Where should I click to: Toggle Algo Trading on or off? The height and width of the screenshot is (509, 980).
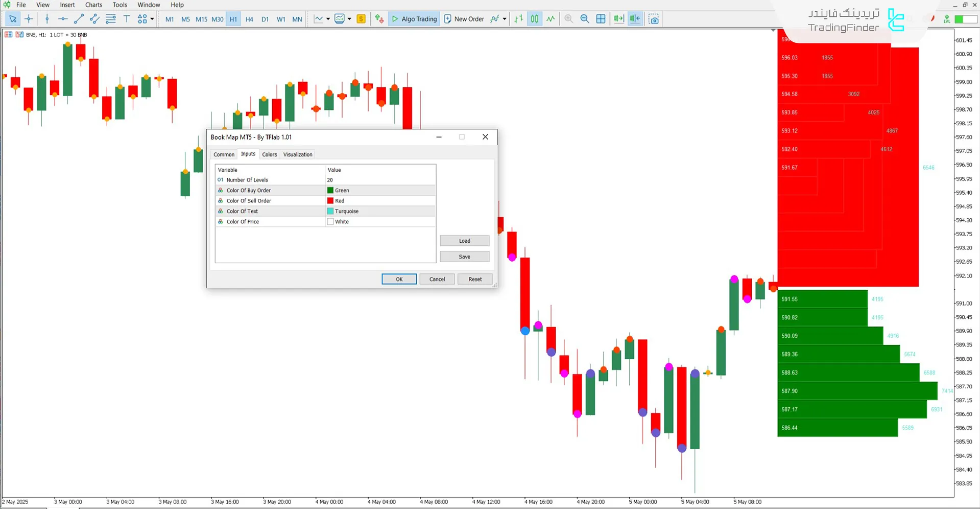coord(414,19)
